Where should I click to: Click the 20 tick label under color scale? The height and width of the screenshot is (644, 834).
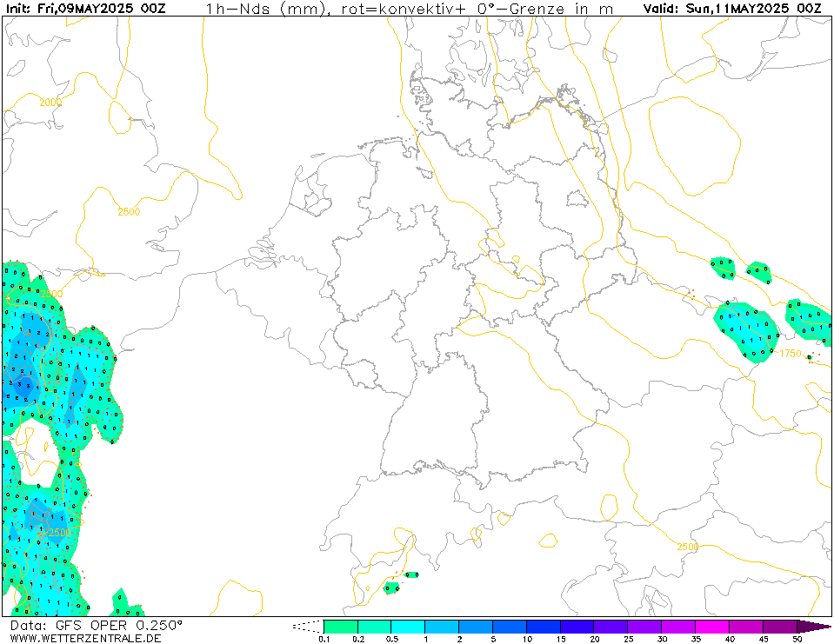(595, 639)
